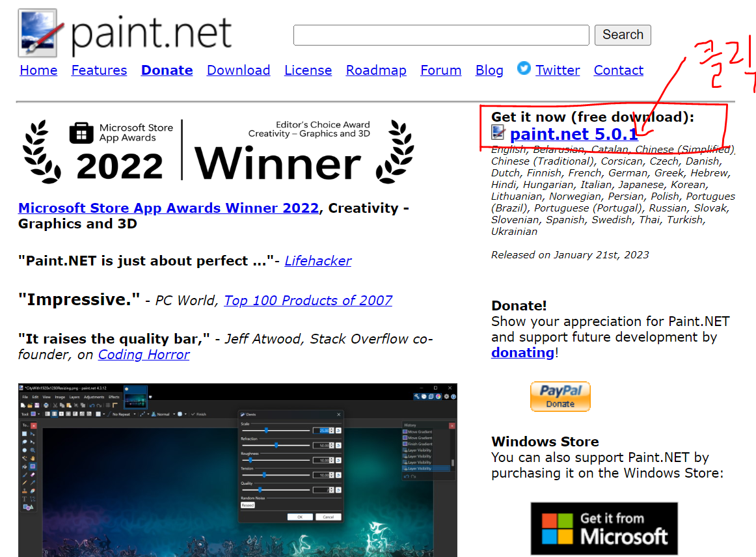The width and height of the screenshot is (756, 557).
Task: Visit the Forum link
Action: pyautogui.click(x=440, y=70)
